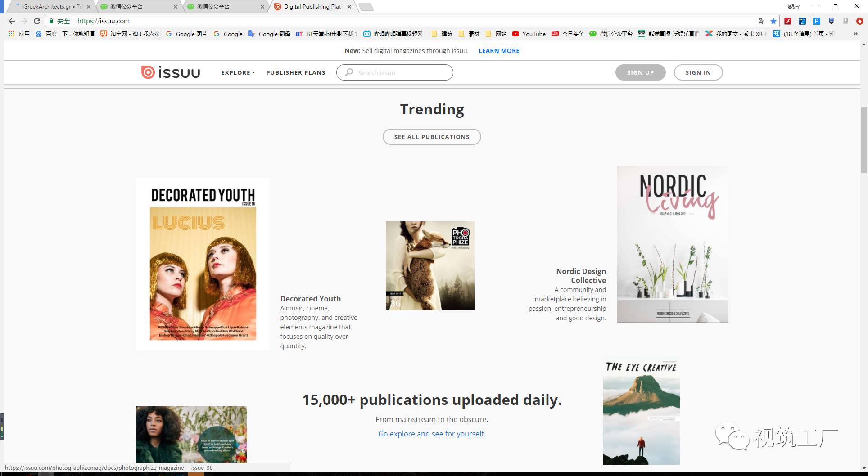Open the Flash extension icon
The width and height of the screenshot is (868, 476).
(788, 21)
